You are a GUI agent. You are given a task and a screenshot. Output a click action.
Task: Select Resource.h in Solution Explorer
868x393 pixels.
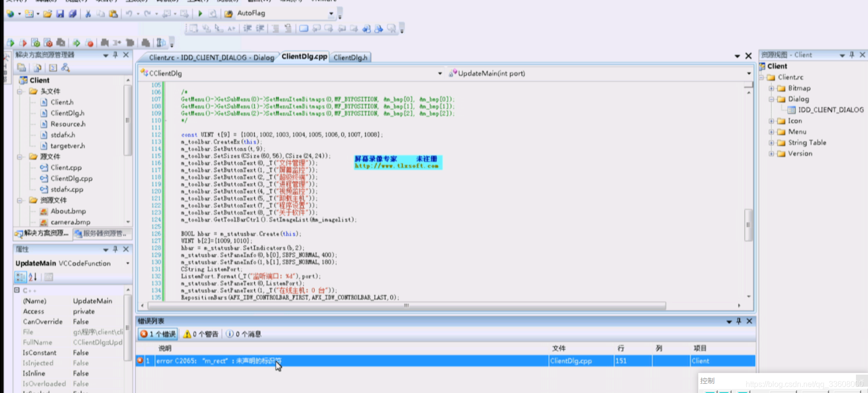click(68, 124)
